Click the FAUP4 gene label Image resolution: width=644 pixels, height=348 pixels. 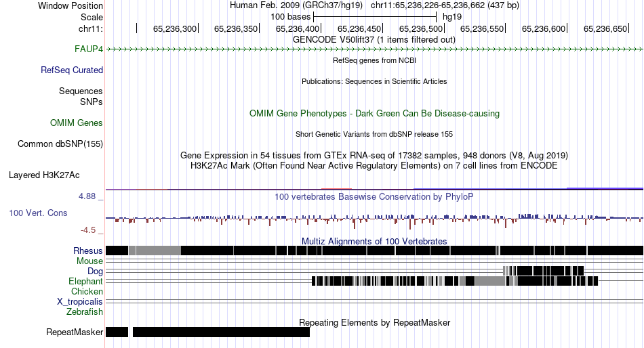88,49
